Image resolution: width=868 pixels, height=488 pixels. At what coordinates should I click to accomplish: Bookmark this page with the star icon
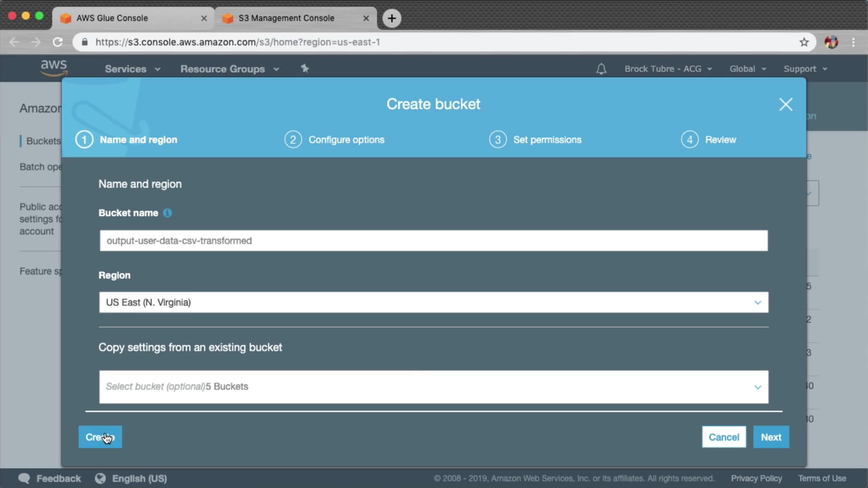[x=804, y=42]
